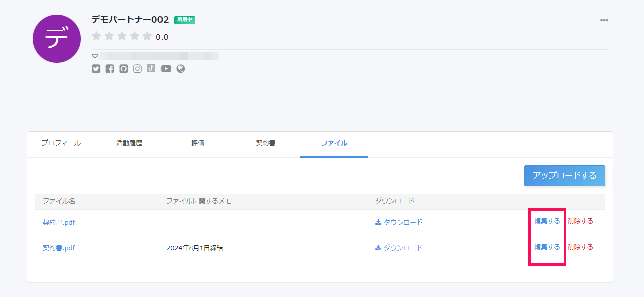Click the アップロードする button
Image resolution: width=644 pixels, height=297 pixels.
tap(565, 176)
